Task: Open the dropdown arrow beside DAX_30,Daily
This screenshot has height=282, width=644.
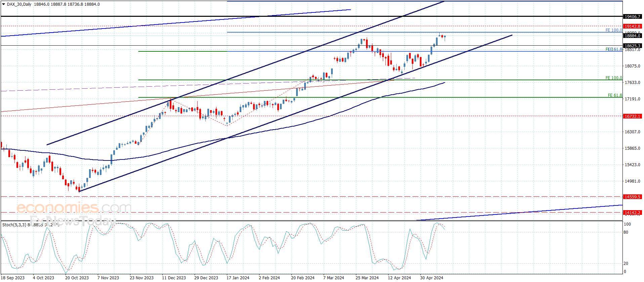Action: (x=4, y=4)
